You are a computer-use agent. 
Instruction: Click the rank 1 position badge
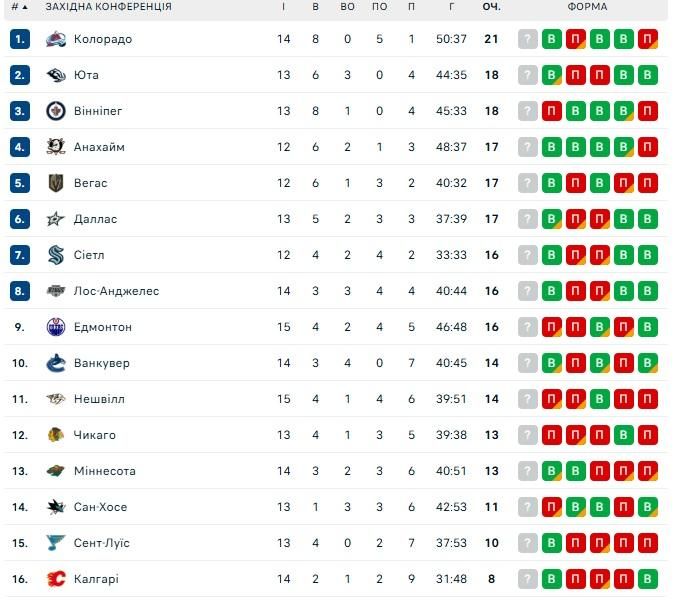click(x=20, y=40)
